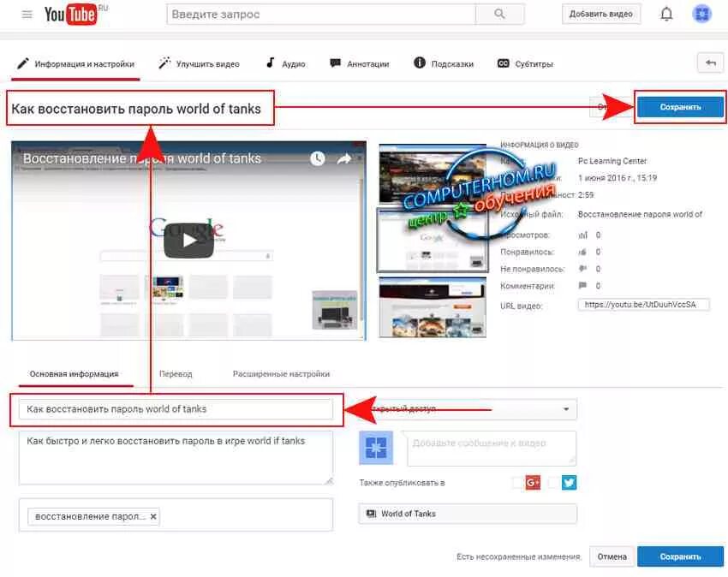Click the Pc Learning Center channel name

click(x=612, y=161)
